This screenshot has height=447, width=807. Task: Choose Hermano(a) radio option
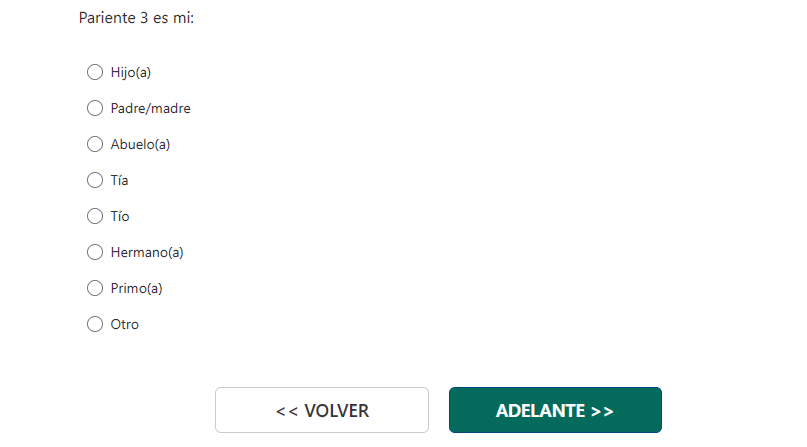[95, 252]
